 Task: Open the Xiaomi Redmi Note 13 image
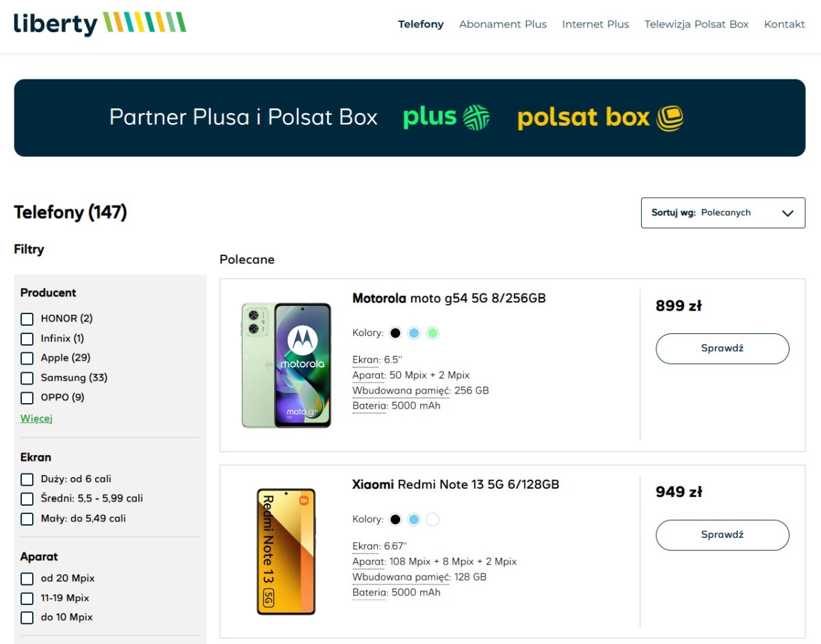[286, 552]
